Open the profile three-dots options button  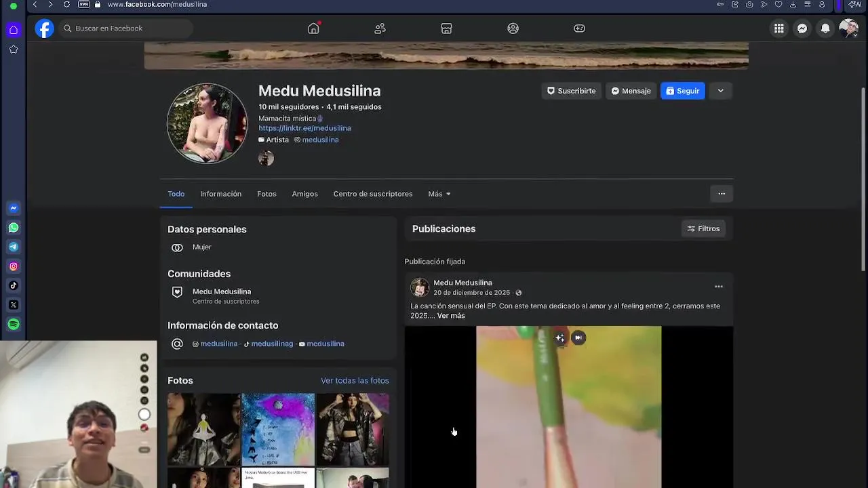click(x=722, y=194)
